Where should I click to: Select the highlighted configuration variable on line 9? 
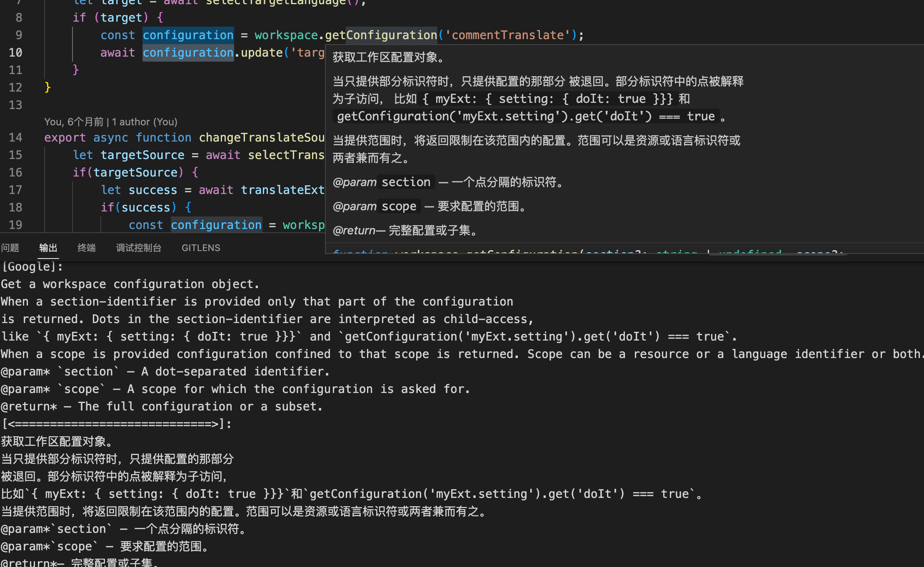[x=188, y=35]
